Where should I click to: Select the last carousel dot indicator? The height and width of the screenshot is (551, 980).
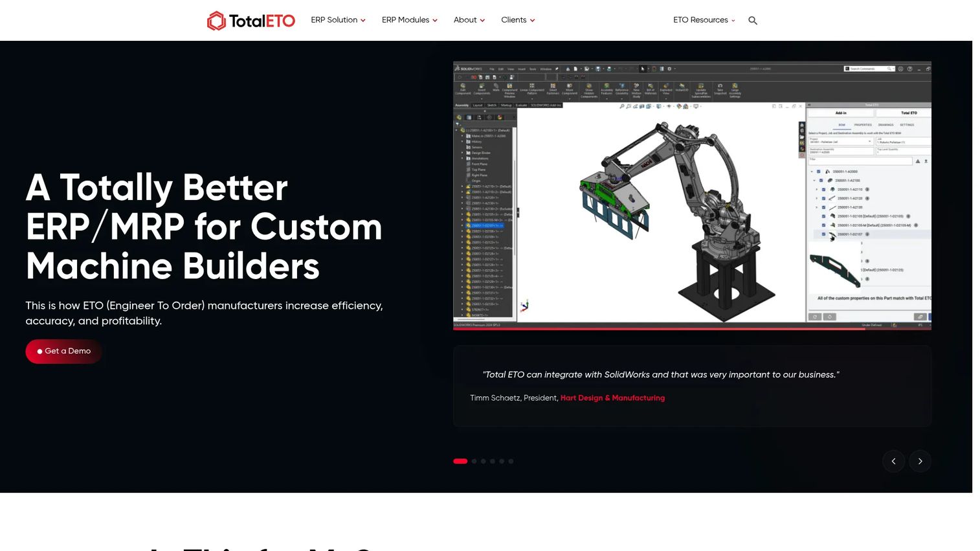(x=511, y=461)
